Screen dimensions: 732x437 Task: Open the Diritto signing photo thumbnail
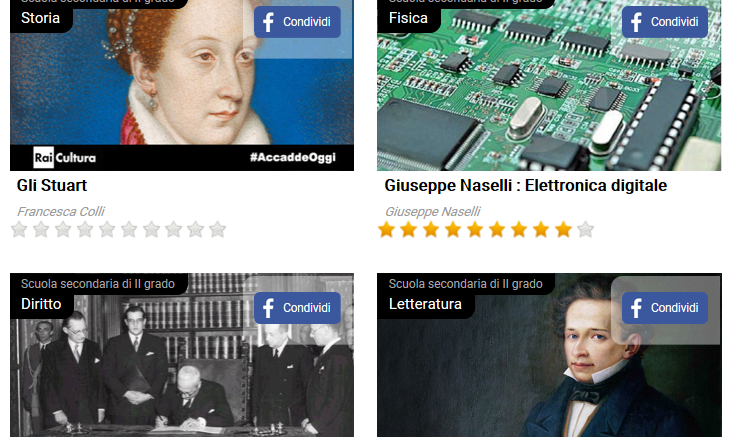(x=182, y=355)
